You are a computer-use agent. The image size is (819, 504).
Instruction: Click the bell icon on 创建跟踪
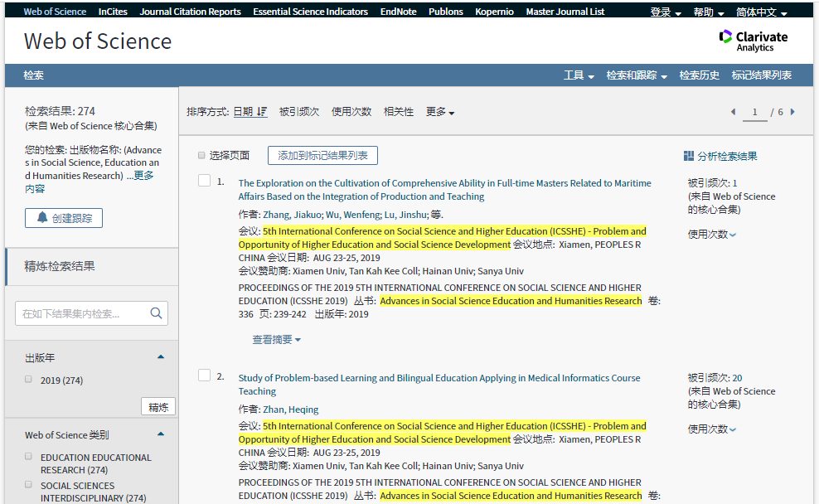tap(42, 218)
